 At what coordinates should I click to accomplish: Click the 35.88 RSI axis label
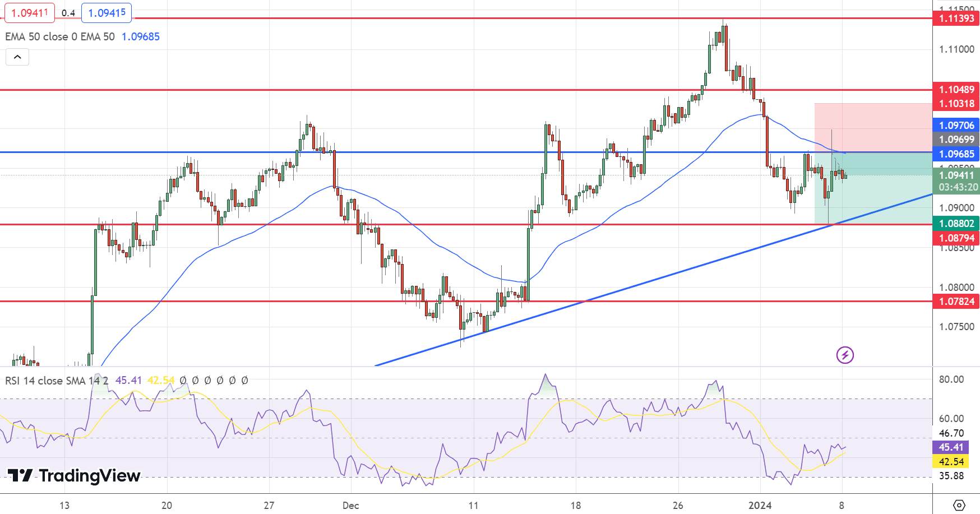pos(951,476)
